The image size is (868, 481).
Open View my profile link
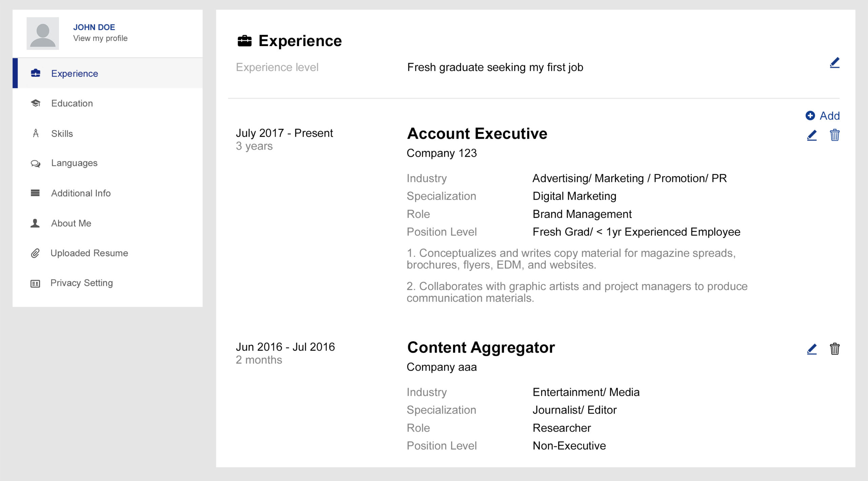[x=100, y=38]
